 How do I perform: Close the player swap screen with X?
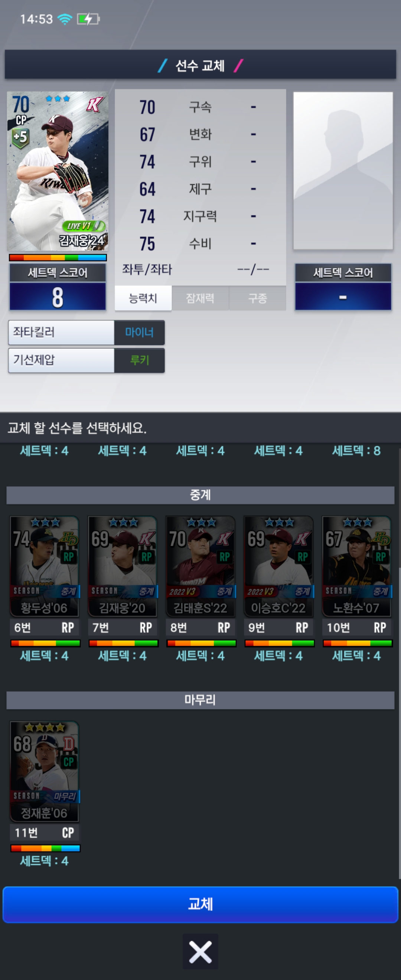click(200, 951)
